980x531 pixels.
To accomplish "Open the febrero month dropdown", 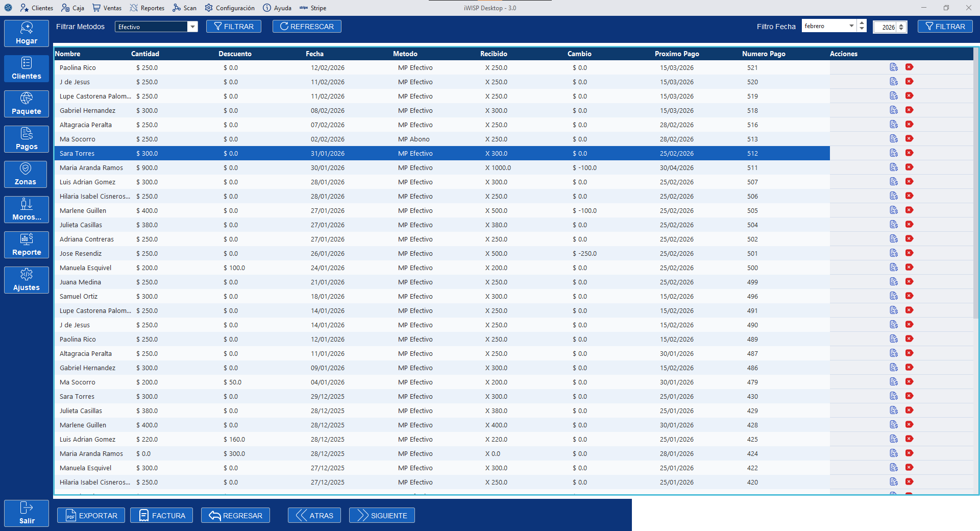I will click(851, 26).
